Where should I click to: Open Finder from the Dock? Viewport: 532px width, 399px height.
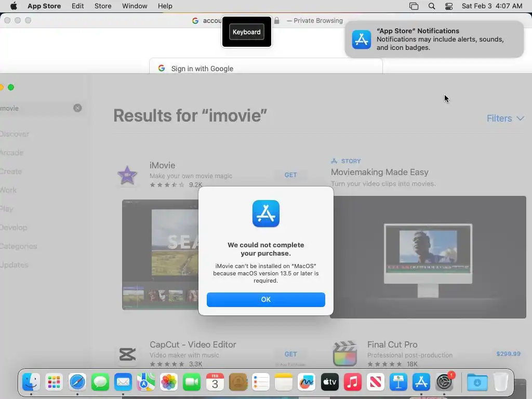(31, 382)
